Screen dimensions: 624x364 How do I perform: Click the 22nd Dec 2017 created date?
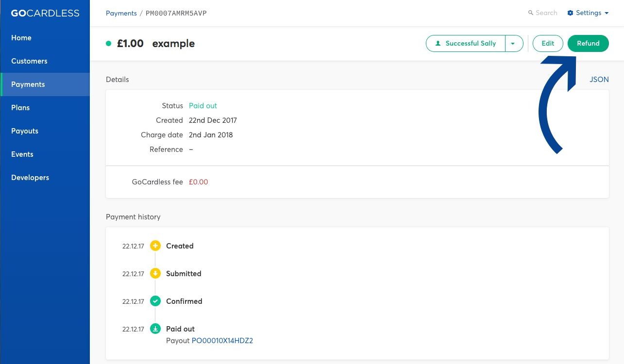(213, 120)
